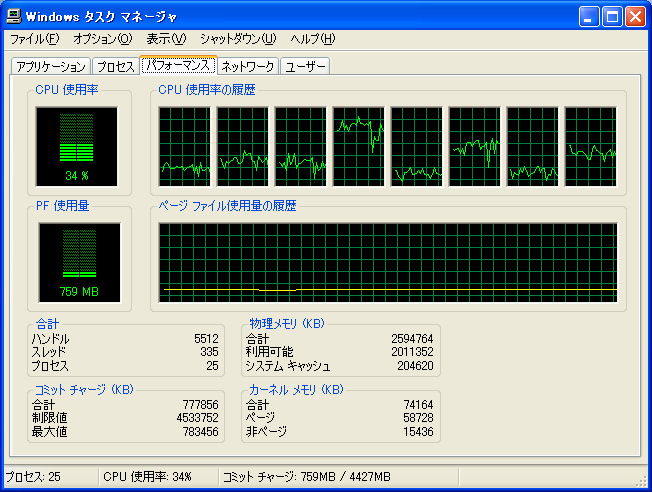The width and height of the screenshot is (652, 492).
Task: Click the window resize grip in status bar
Action: pos(642,481)
